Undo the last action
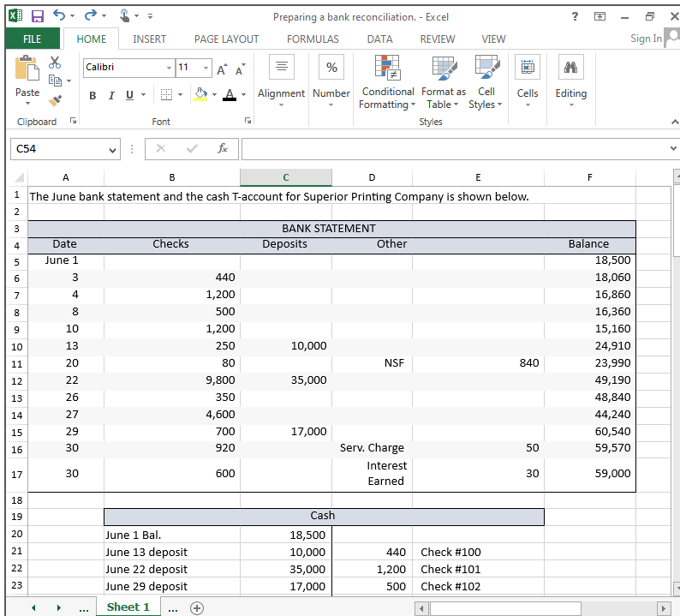 pyautogui.click(x=59, y=15)
